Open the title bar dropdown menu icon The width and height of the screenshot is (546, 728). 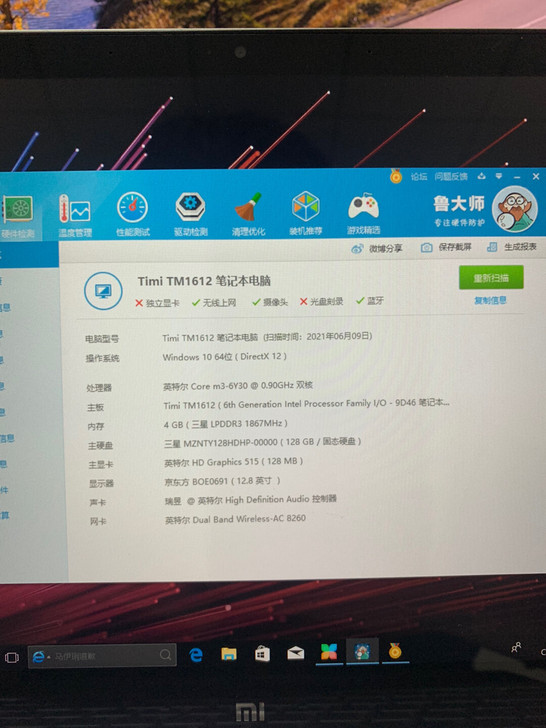click(x=499, y=176)
